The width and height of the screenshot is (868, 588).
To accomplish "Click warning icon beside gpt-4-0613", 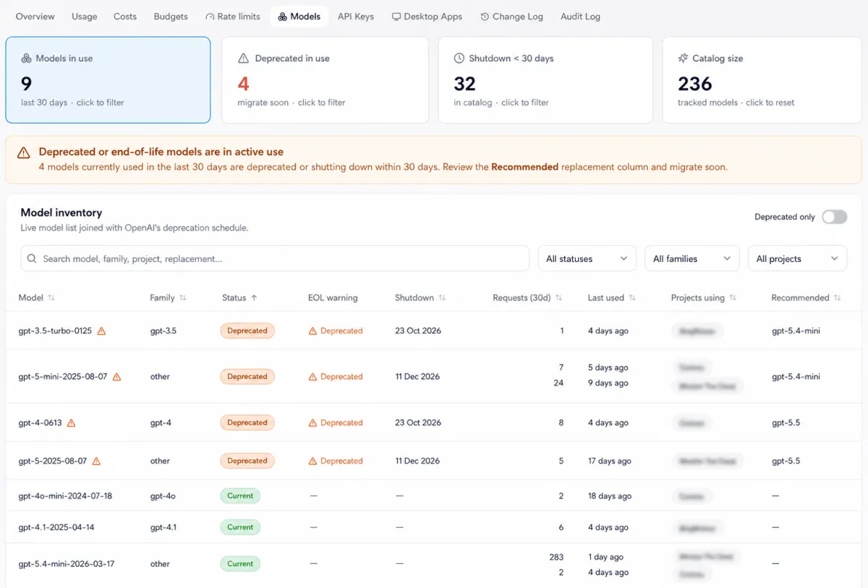I will point(71,423).
